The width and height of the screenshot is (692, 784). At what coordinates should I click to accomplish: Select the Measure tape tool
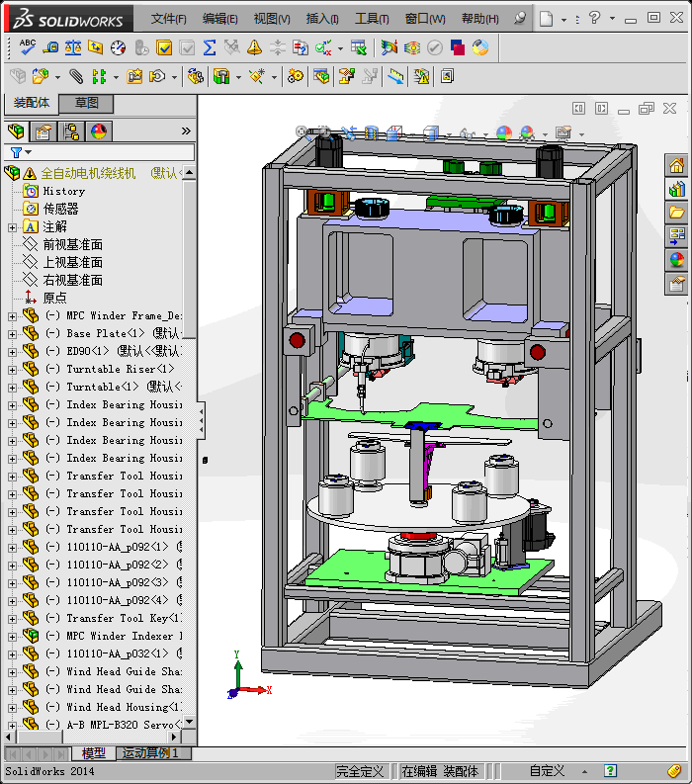point(50,47)
